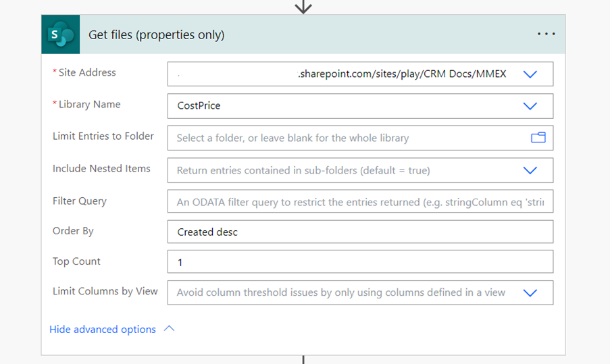Expand the Include Nested Items dropdown

(530, 170)
